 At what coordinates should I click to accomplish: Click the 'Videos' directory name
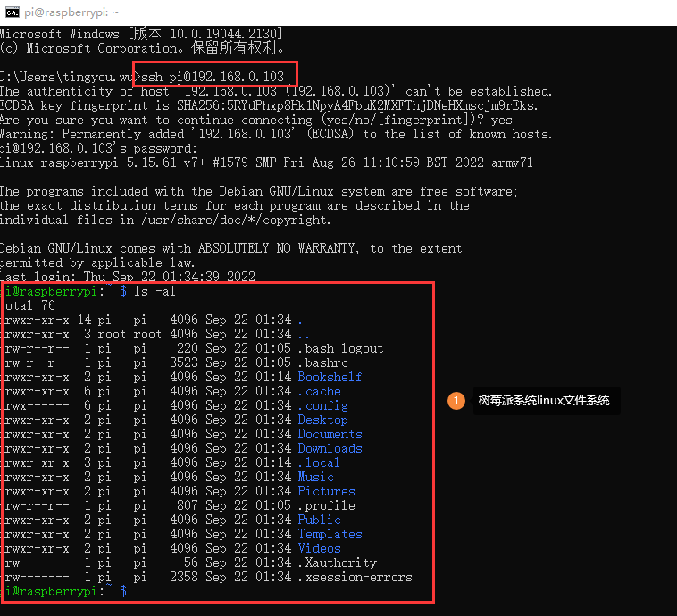(320, 548)
